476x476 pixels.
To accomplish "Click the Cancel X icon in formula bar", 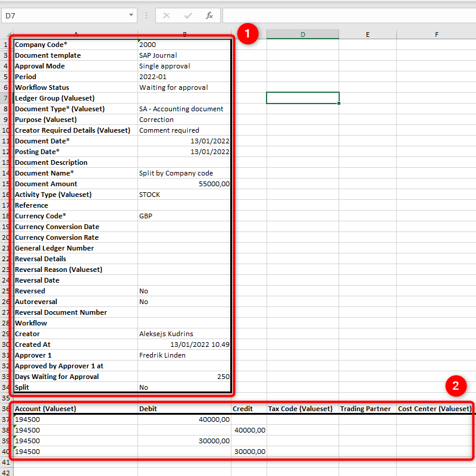I will tap(167, 15).
